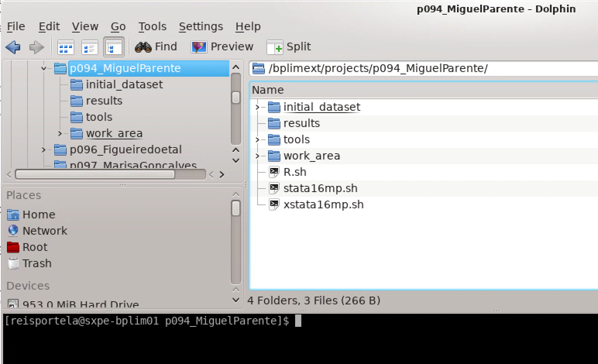Switch to Details view mode
Viewport: 598px width, 364px height.
(x=89, y=48)
